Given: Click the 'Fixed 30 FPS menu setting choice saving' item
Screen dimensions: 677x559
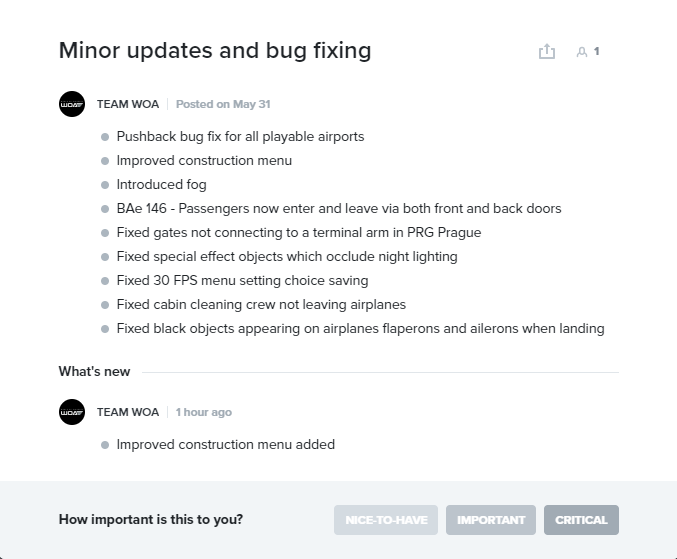Looking at the screenshot, I should [x=242, y=281].
